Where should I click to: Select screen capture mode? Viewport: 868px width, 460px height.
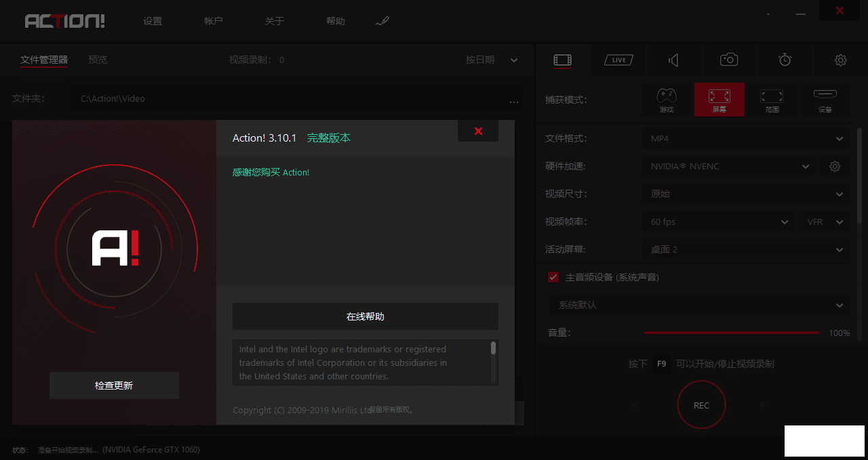click(x=719, y=100)
